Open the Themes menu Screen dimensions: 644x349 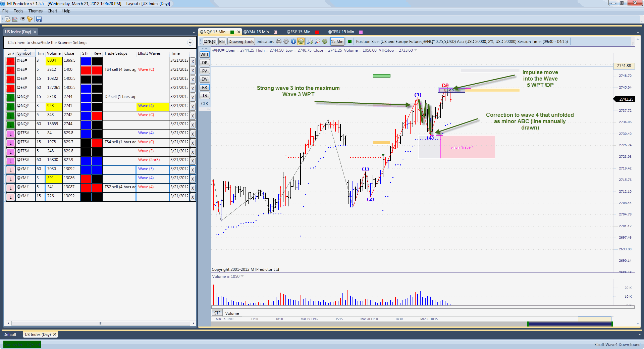(x=36, y=11)
